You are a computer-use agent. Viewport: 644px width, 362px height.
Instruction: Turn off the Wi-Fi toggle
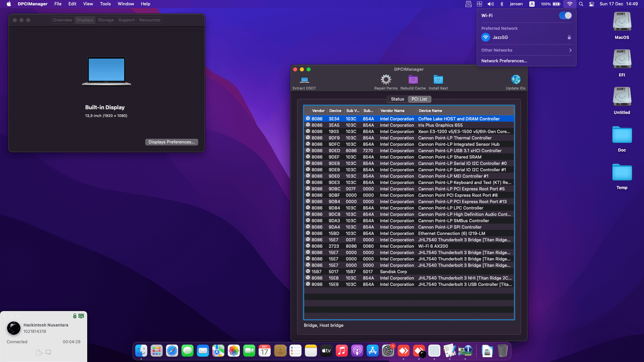565,15
